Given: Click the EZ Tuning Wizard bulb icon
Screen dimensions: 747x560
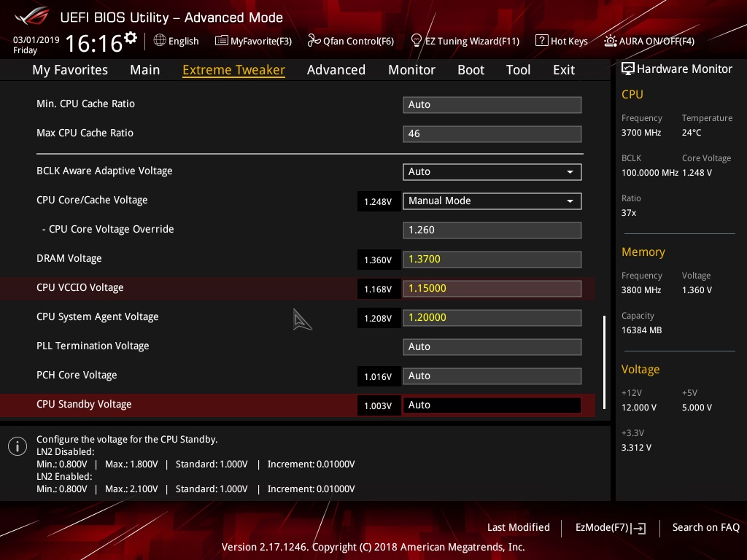Looking at the screenshot, I should click(417, 41).
